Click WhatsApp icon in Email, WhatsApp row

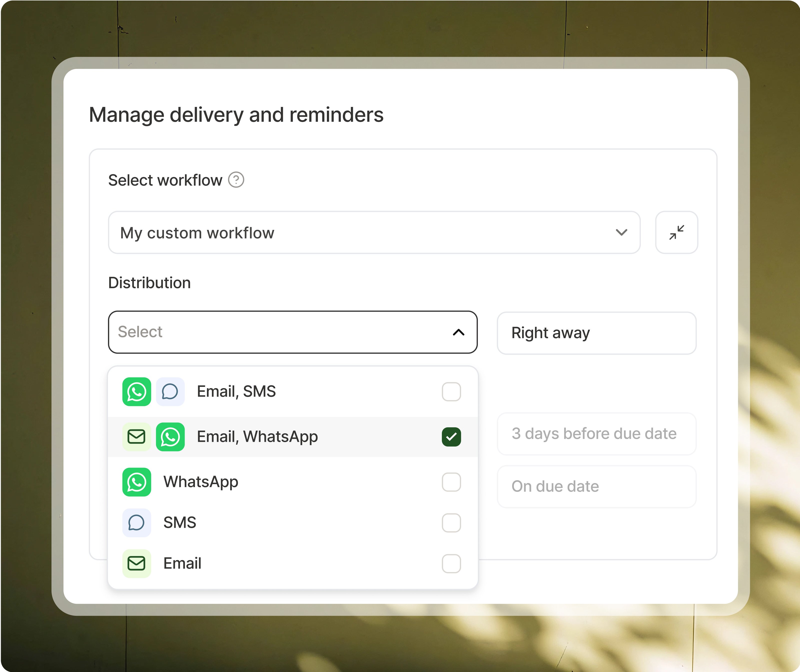170,437
